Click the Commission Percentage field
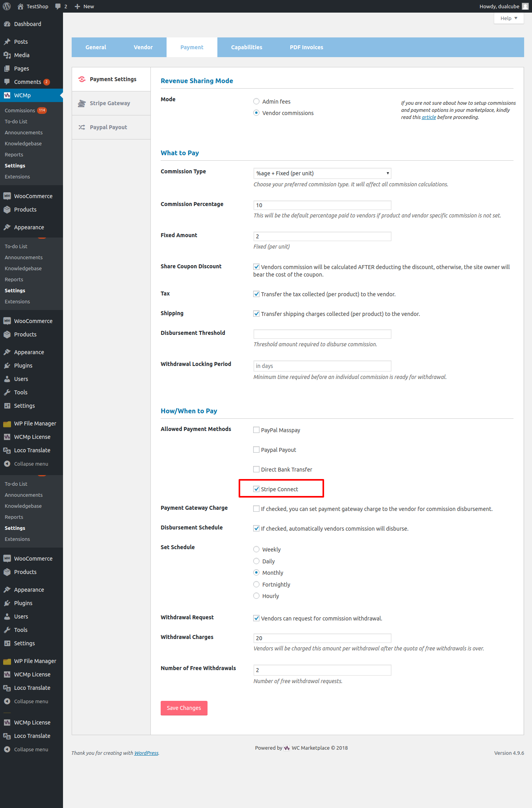This screenshot has height=808, width=532. (323, 205)
